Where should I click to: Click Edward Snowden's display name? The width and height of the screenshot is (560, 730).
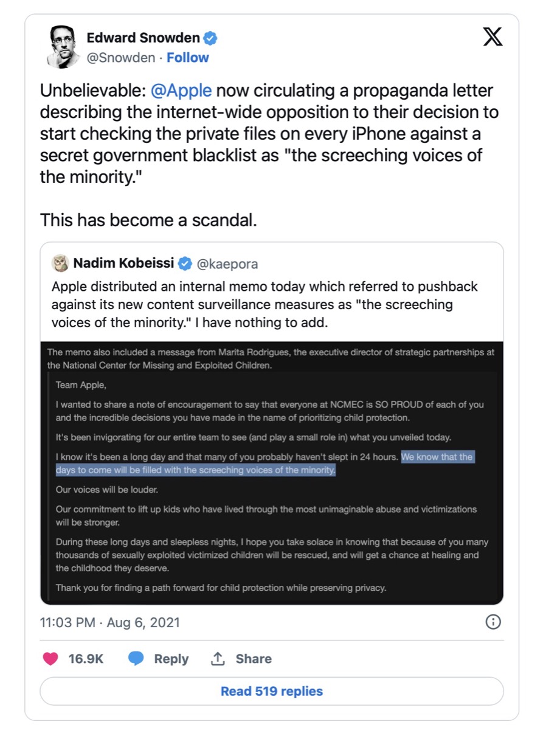pos(142,37)
